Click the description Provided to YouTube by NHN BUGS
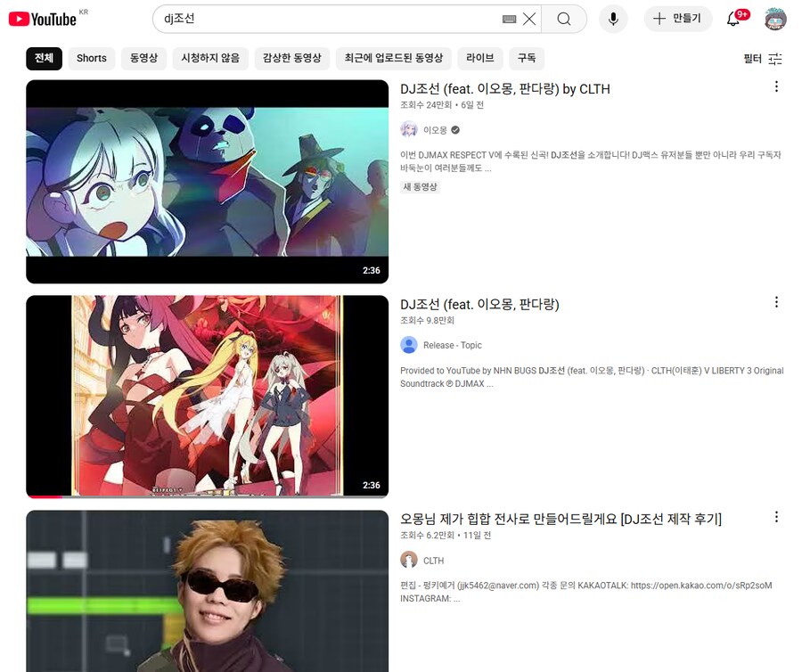Image resolution: width=802 pixels, height=672 pixels. pyautogui.click(x=592, y=377)
